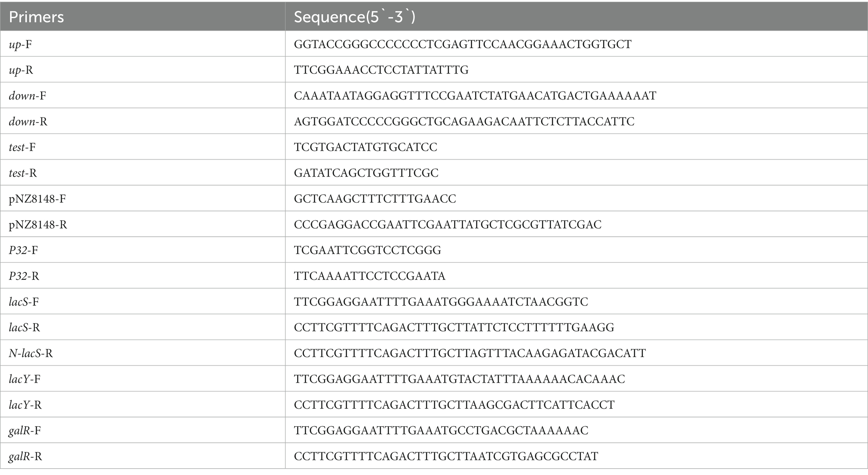Select the test-R sequence GATATCAGCTGGTTTCGC
The image size is (868, 475).
point(366,173)
